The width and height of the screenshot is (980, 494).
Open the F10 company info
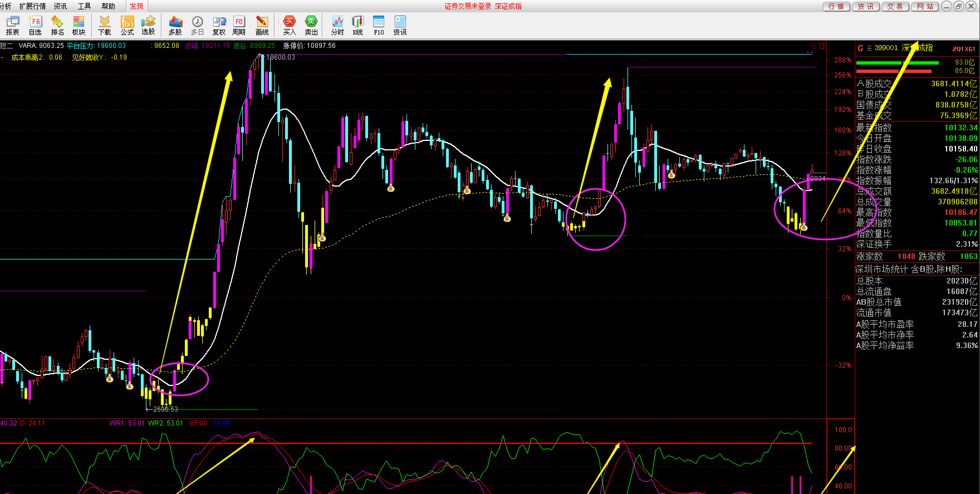pos(379,26)
